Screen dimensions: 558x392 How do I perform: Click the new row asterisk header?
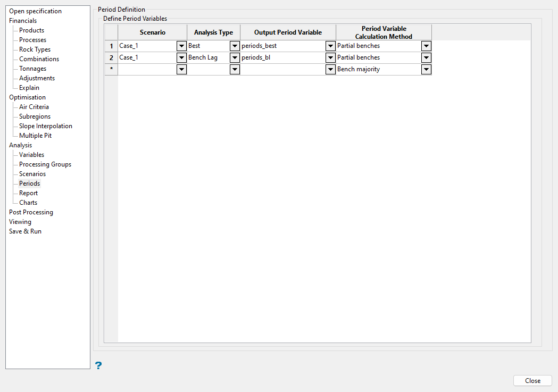111,69
